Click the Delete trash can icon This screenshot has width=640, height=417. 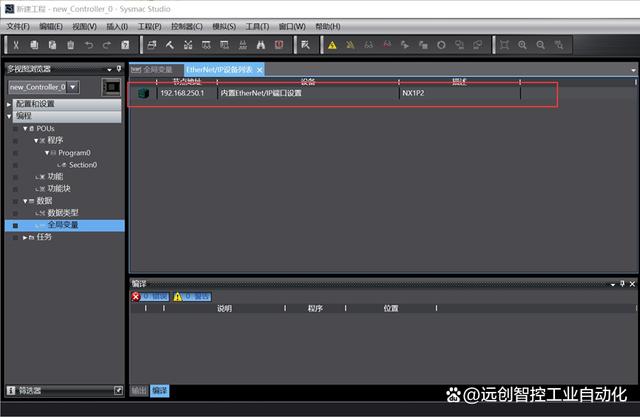71,45
